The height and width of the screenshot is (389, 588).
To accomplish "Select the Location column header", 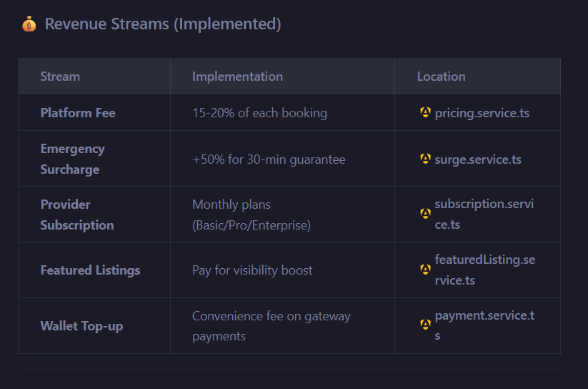I will pyautogui.click(x=441, y=77).
